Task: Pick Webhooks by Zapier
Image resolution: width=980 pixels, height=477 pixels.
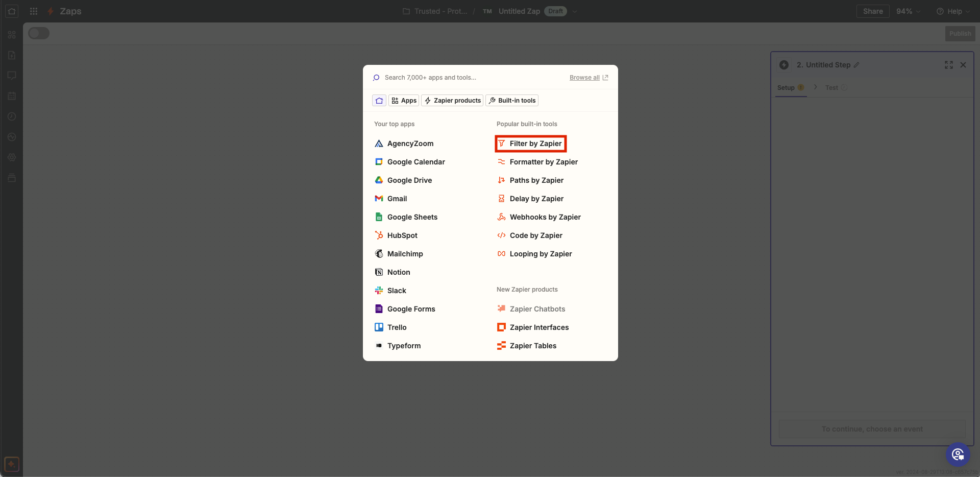Action: tap(545, 217)
